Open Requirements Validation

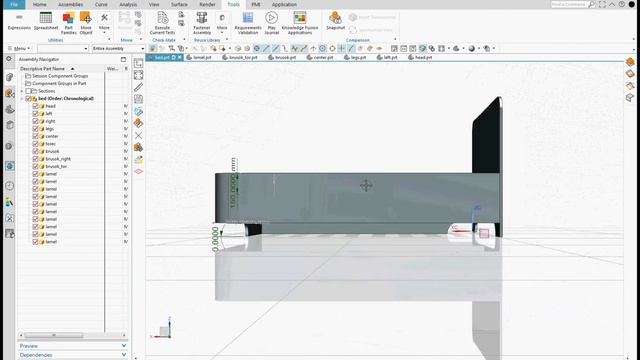(x=248, y=23)
